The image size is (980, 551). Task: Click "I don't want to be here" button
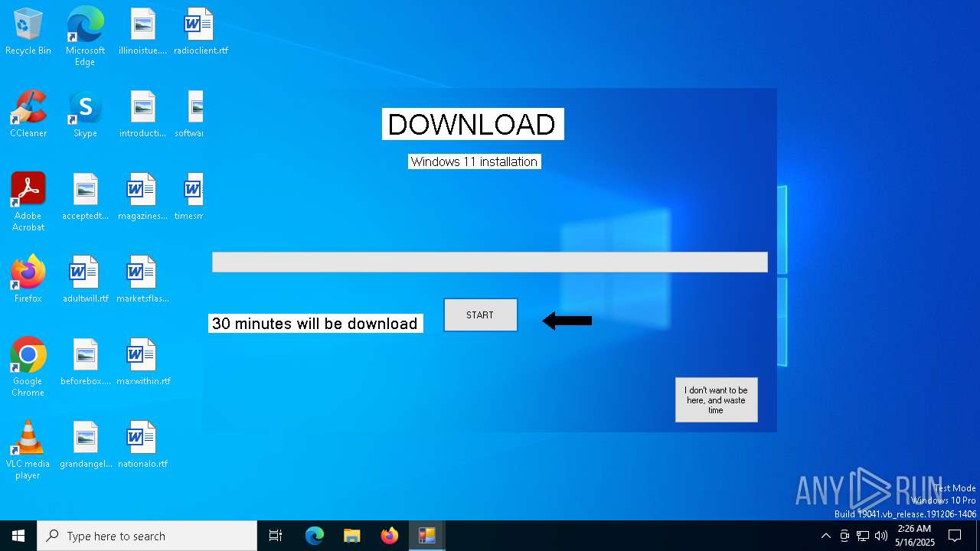[716, 399]
